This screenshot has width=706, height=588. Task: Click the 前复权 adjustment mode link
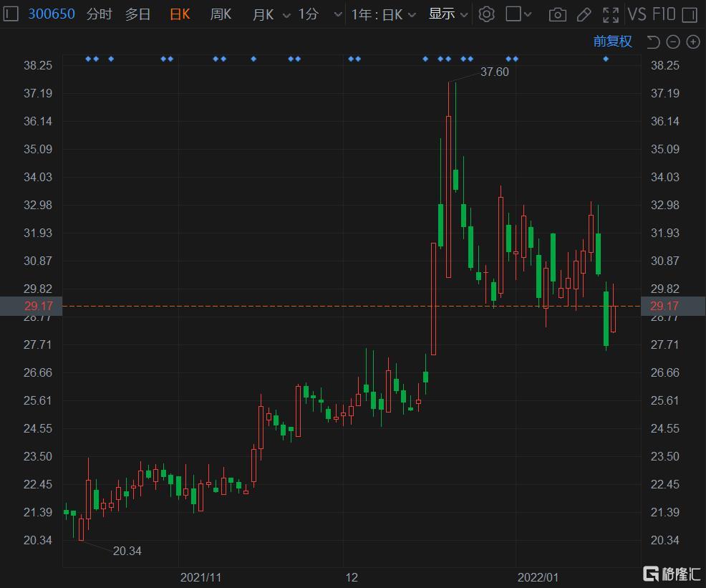(612, 42)
